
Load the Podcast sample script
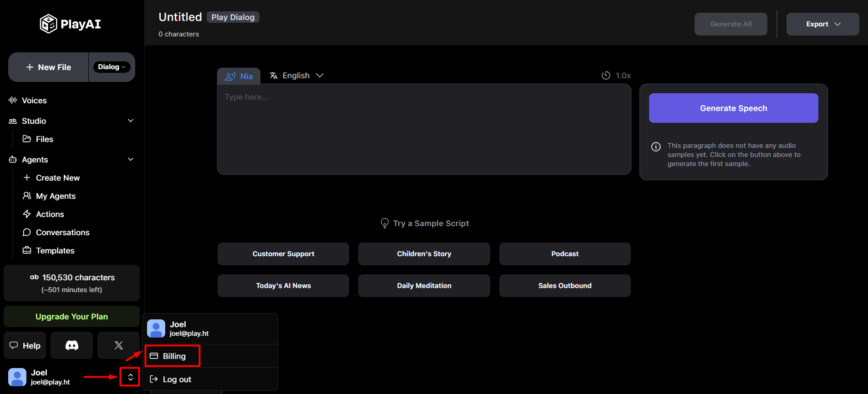(565, 253)
